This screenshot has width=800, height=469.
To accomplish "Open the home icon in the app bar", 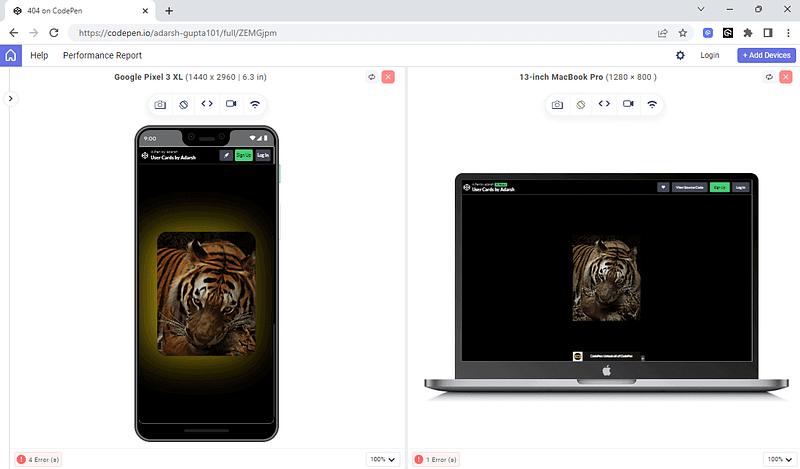I will 11,55.
